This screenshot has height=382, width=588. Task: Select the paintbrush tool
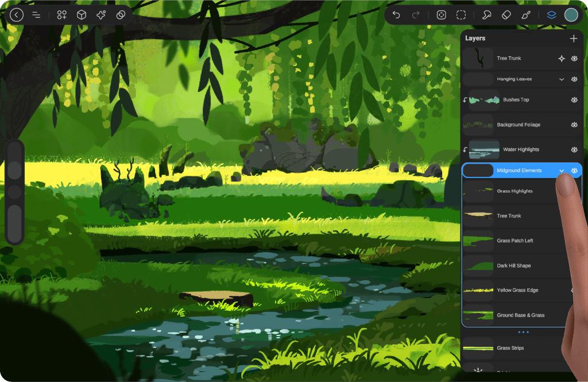[x=525, y=15]
